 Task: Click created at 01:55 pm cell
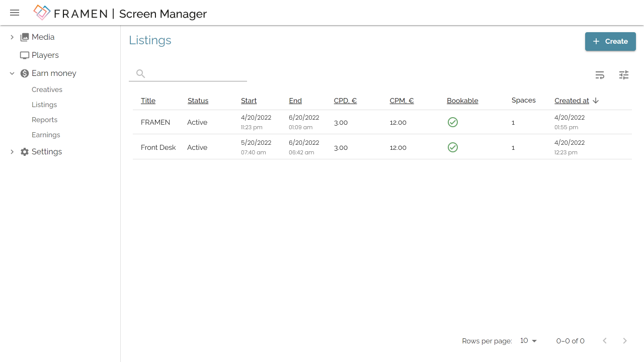570,122
